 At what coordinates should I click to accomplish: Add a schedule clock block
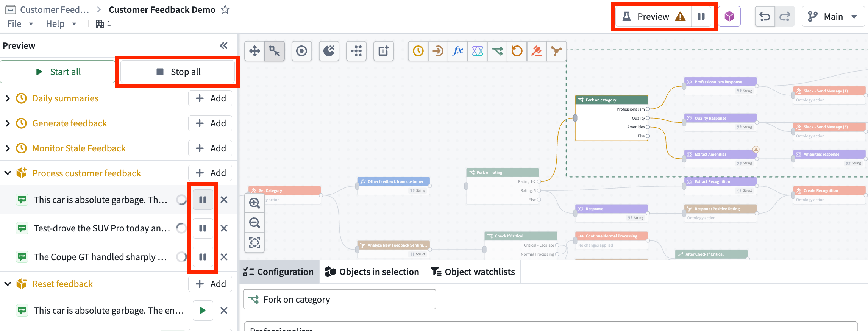[x=418, y=51]
